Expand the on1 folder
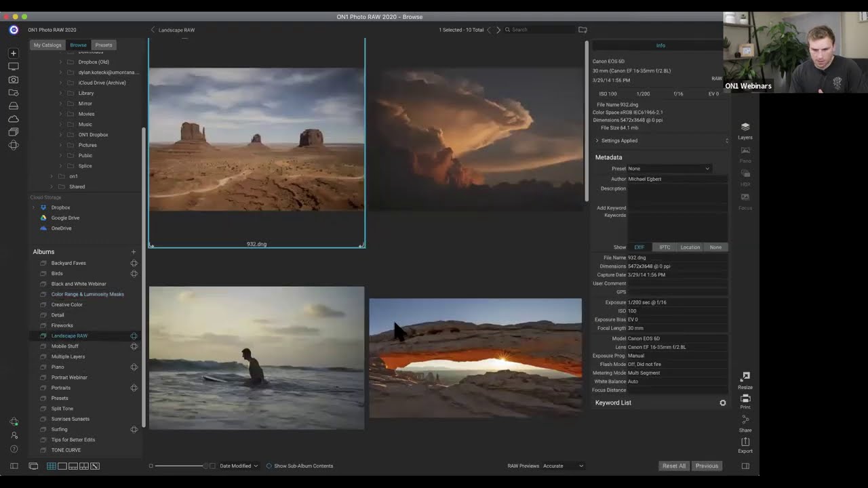Screen dimensions: 868x488 click(x=52, y=176)
